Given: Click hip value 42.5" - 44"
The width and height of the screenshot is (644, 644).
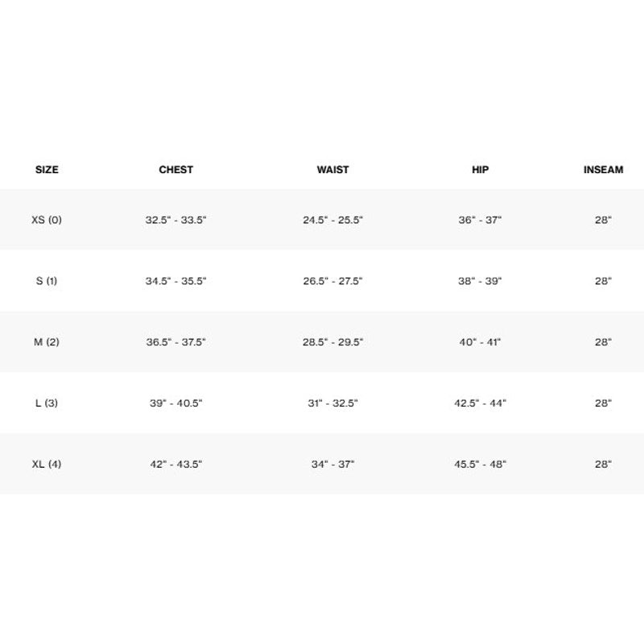Looking at the screenshot, I should pyautogui.click(x=480, y=403).
